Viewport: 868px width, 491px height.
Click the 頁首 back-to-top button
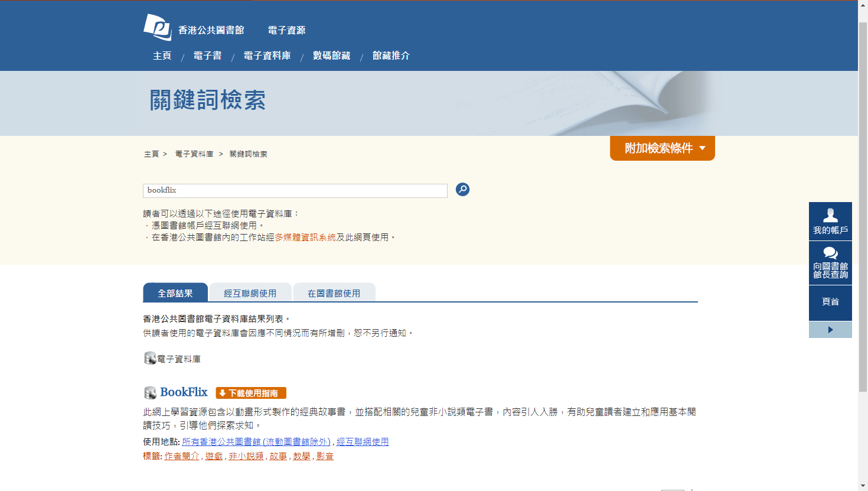point(830,303)
